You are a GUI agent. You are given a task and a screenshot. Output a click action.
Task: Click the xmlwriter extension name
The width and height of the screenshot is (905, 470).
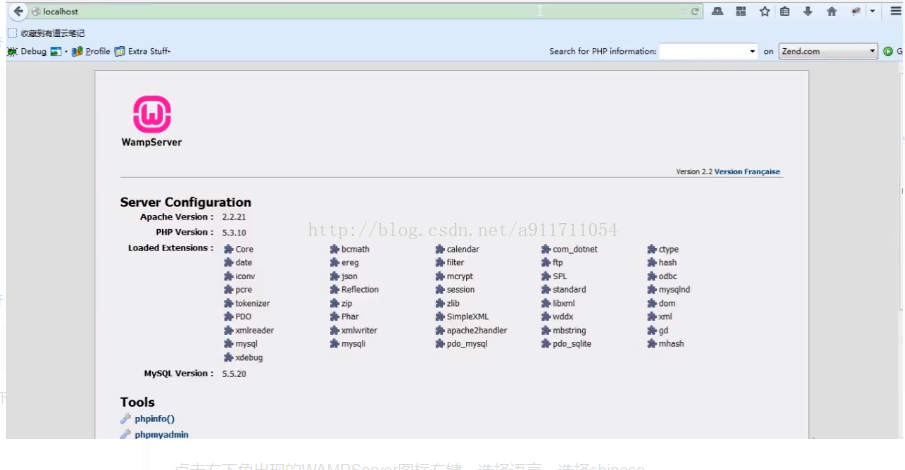(x=359, y=330)
